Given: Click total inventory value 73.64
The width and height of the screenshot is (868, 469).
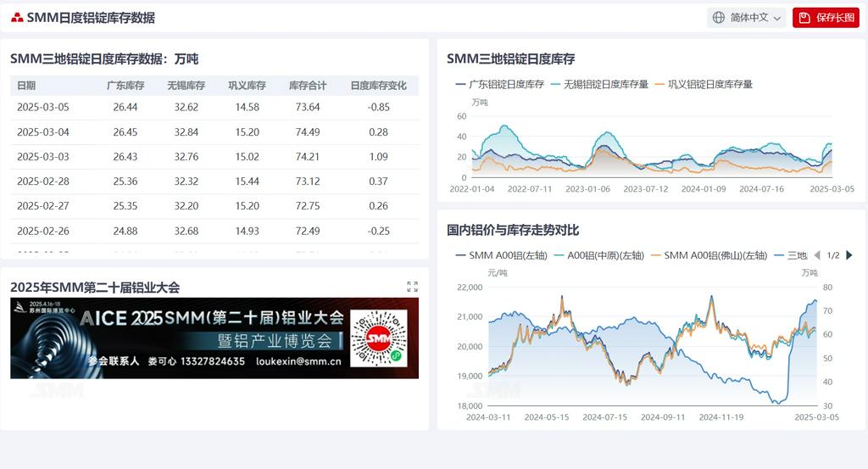Looking at the screenshot, I should (x=308, y=107).
